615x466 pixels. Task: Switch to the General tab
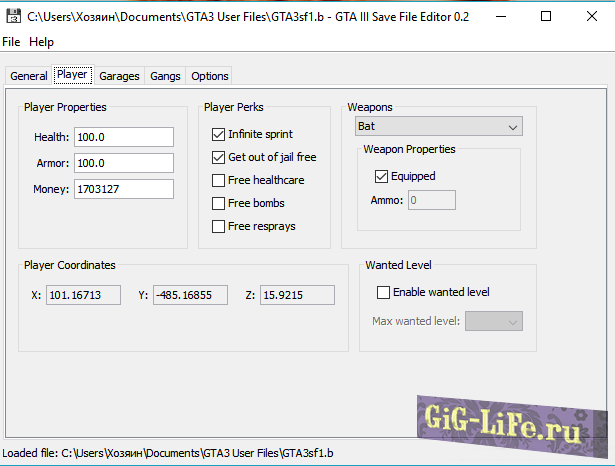tap(29, 76)
